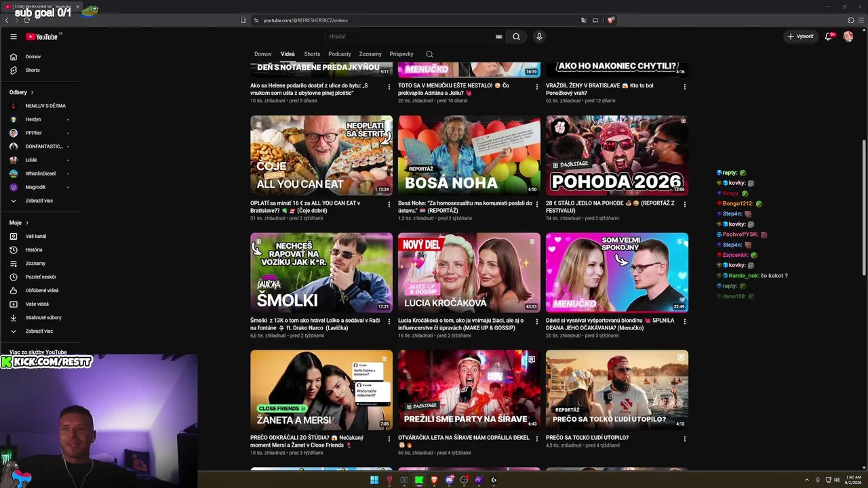The image size is (868, 488).
Task: Open Obľúbené videá in the sidebar
Action: pos(41,291)
